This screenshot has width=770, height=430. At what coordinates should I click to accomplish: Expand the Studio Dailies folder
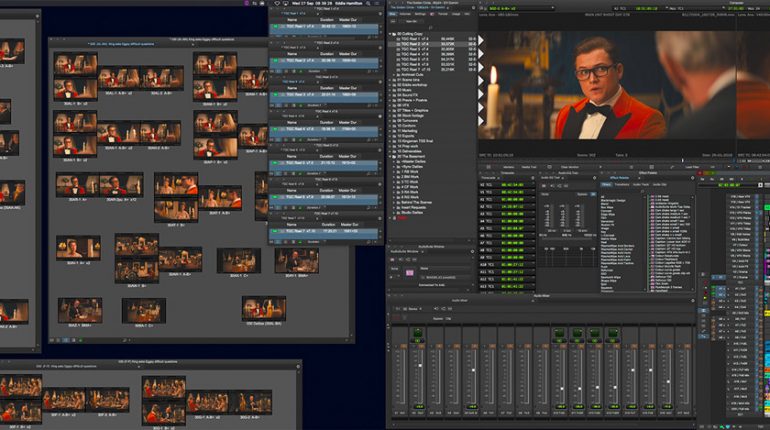(x=394, y=213)
